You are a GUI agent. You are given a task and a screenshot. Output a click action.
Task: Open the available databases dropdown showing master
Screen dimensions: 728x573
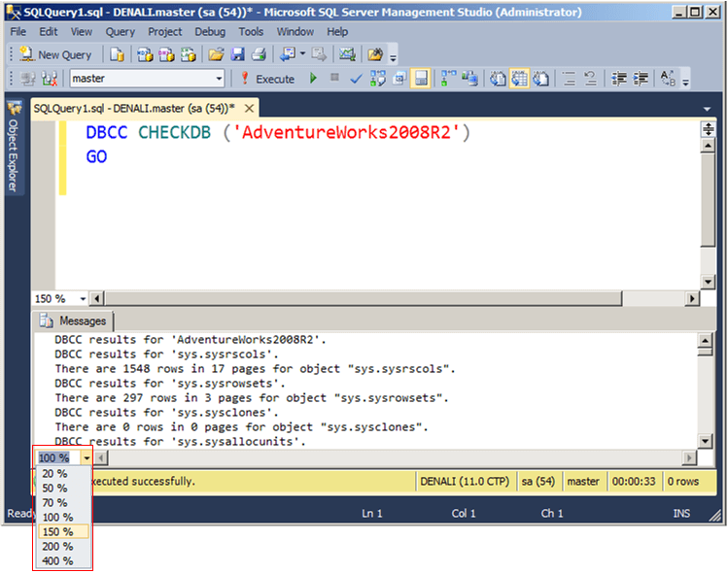tap(147, 79)
